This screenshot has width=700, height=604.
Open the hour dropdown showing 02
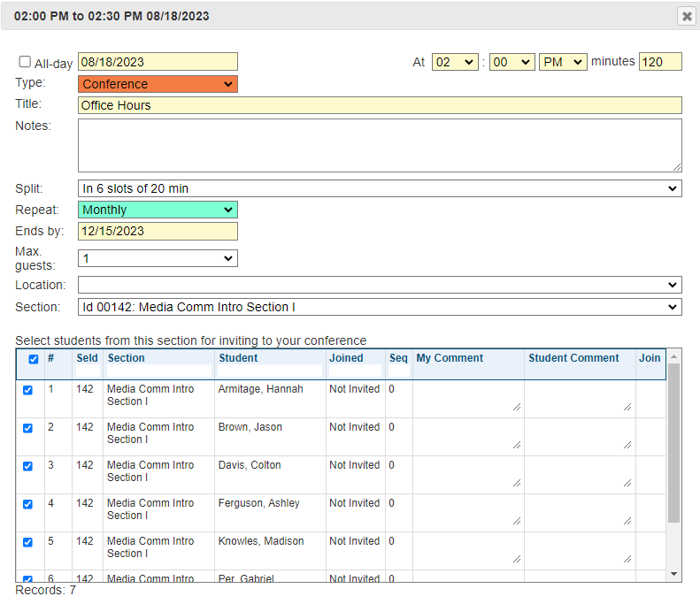point(455,62)
